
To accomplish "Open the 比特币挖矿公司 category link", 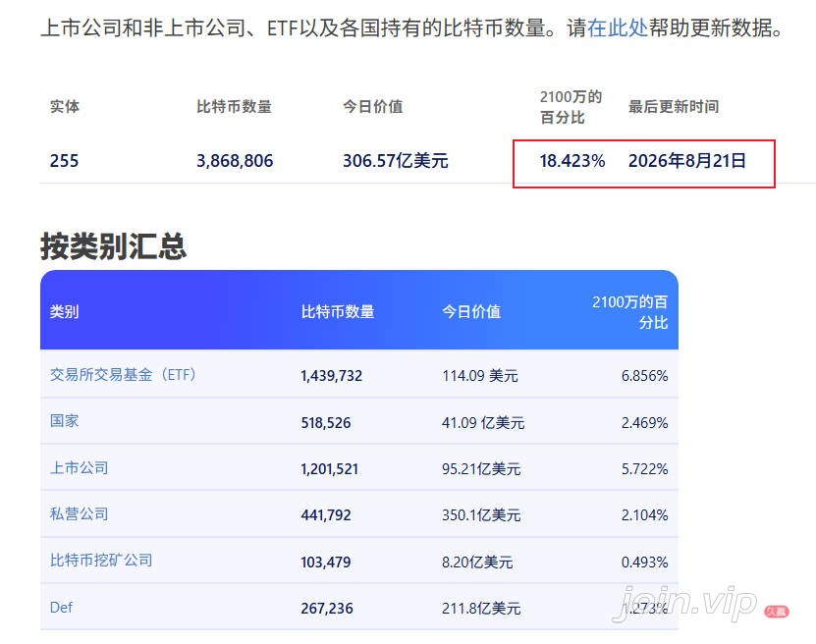I will click(101, 561).
